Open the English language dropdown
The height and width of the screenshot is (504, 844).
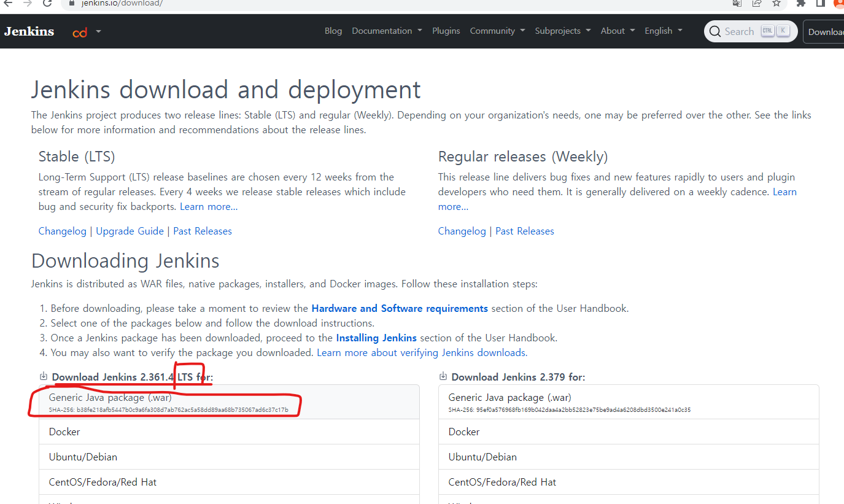click(663, 31)
